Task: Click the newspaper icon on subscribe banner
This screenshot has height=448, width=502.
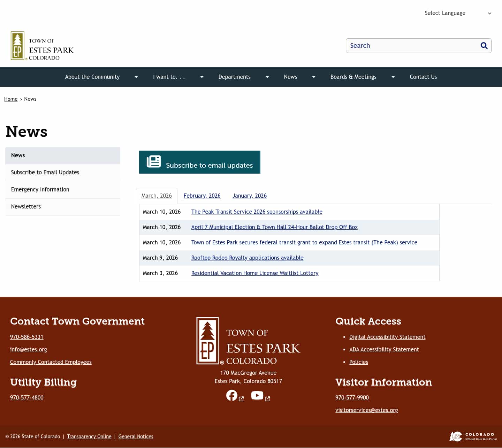Action: (153, 161)
